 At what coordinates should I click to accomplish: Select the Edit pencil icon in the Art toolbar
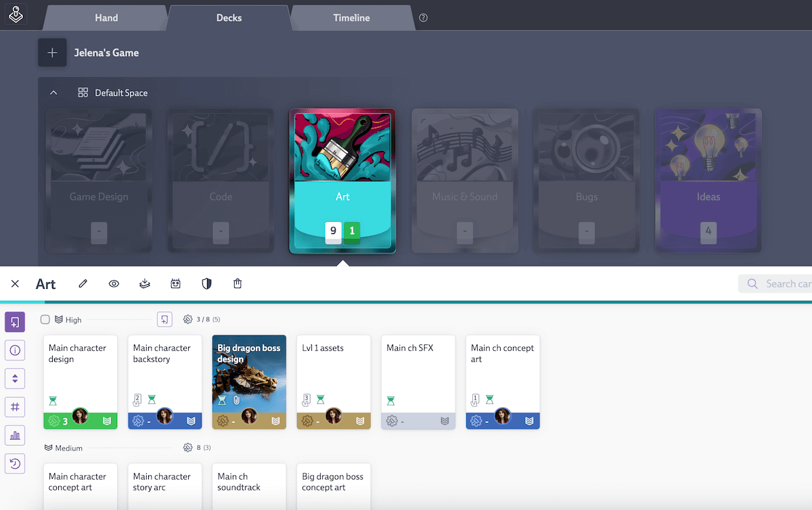[x=83, y=283]
